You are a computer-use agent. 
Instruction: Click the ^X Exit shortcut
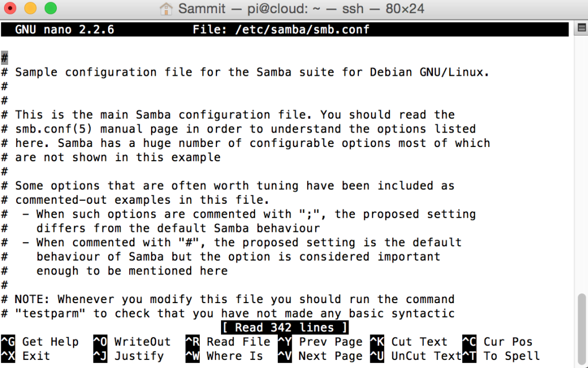coord(25,355)
